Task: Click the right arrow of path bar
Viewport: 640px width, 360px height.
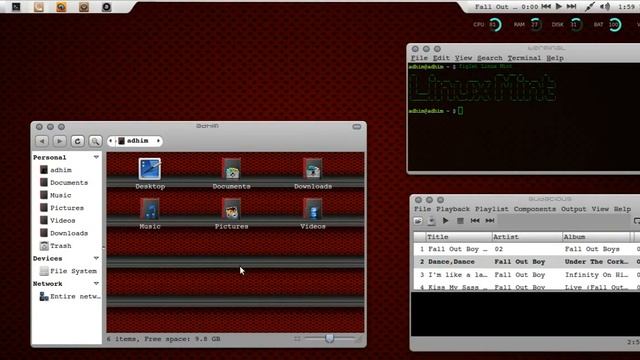Action: tap(158, 141)
